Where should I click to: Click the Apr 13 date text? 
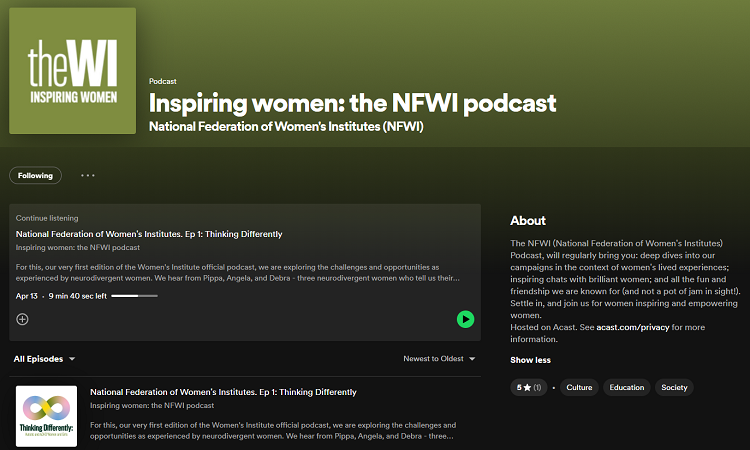26,296
